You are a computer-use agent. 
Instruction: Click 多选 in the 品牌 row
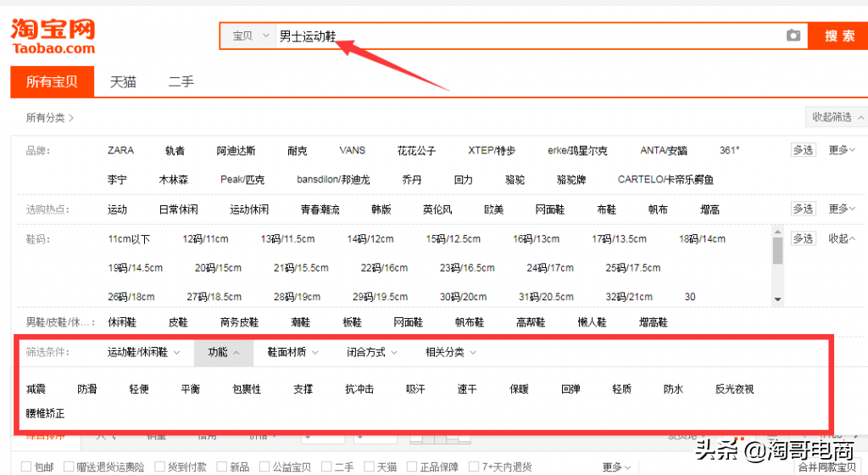[x=803, y=150]
